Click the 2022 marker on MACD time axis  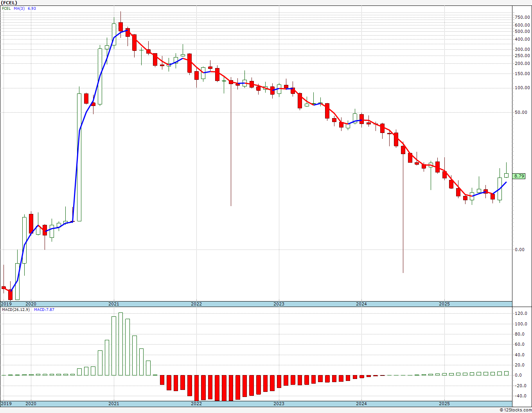(x=196, y=404)
